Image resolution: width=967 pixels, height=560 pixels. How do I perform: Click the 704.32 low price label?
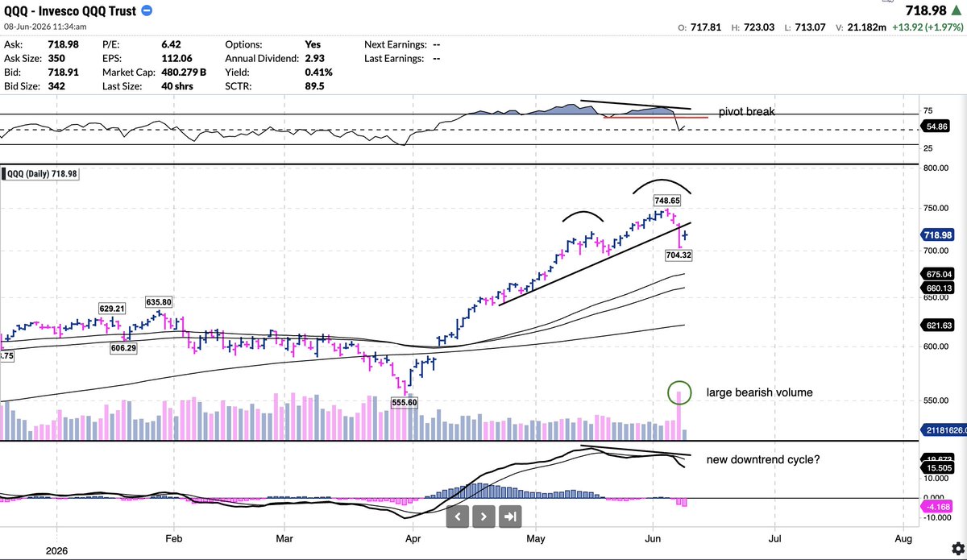point(679,255)
